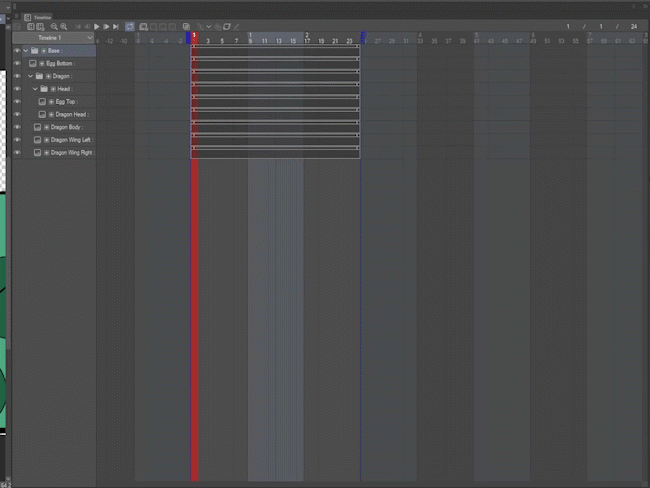
Task: Click the Base folder icon
Action: click(34, 51)
